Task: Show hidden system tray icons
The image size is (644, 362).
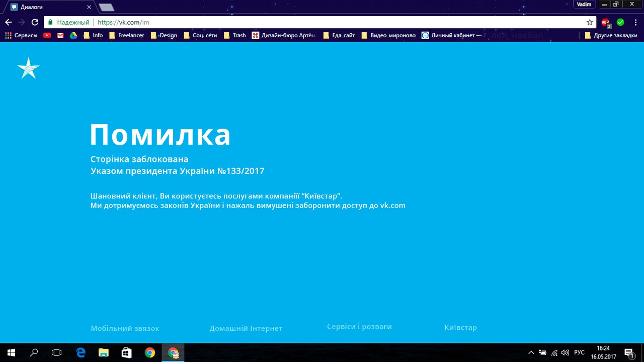Action: coord(531,352)
